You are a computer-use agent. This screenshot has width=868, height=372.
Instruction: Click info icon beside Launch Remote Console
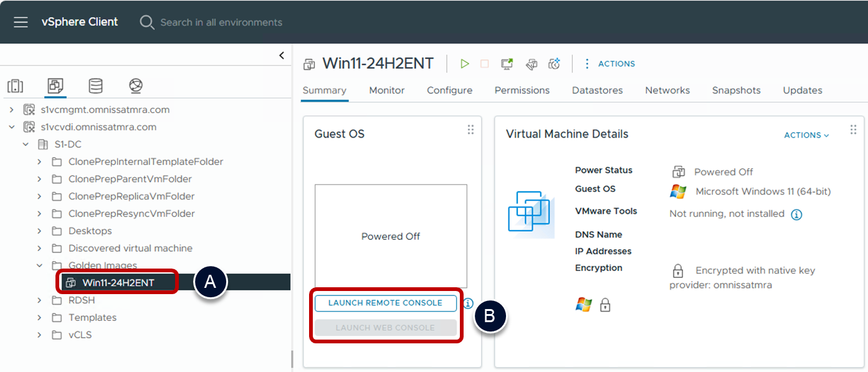(468, 303)
